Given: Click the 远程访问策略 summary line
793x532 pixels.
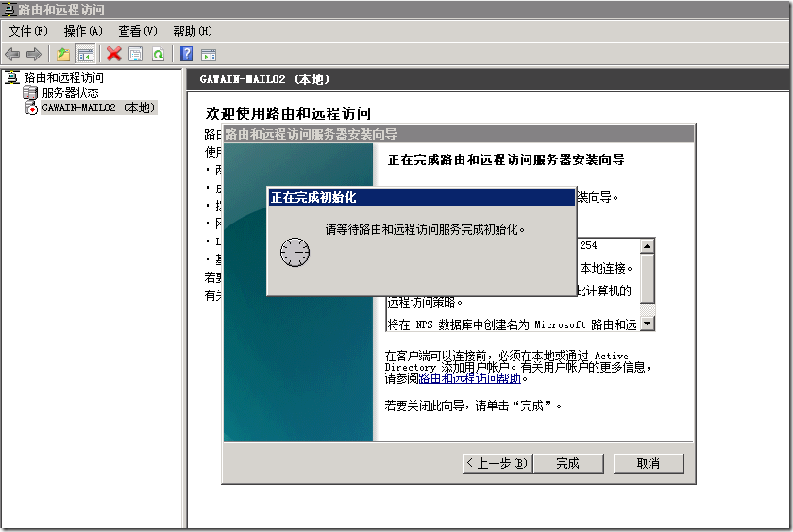Looking at the screenshot, I should pyautogui.click(x=425, y=302).
